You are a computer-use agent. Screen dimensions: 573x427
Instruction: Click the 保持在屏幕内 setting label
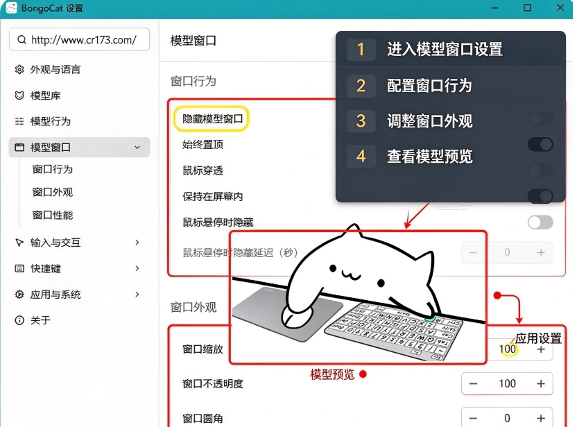point(213,197)
